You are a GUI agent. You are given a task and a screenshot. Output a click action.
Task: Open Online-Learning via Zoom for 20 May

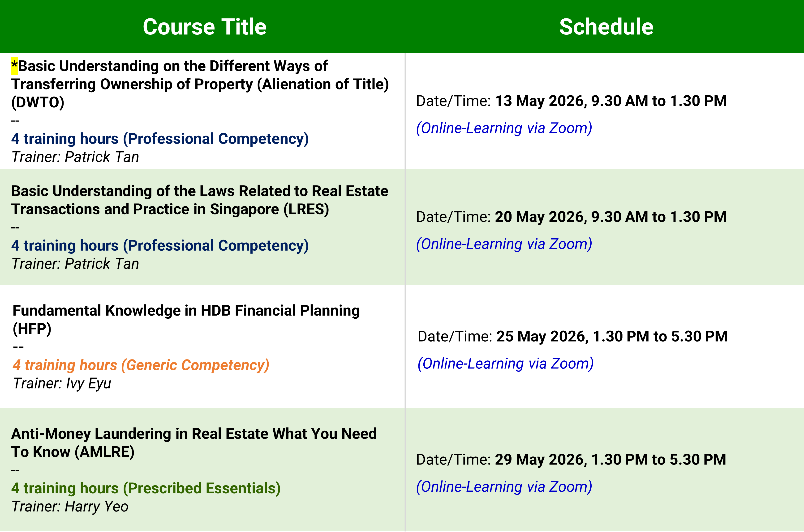504,244
